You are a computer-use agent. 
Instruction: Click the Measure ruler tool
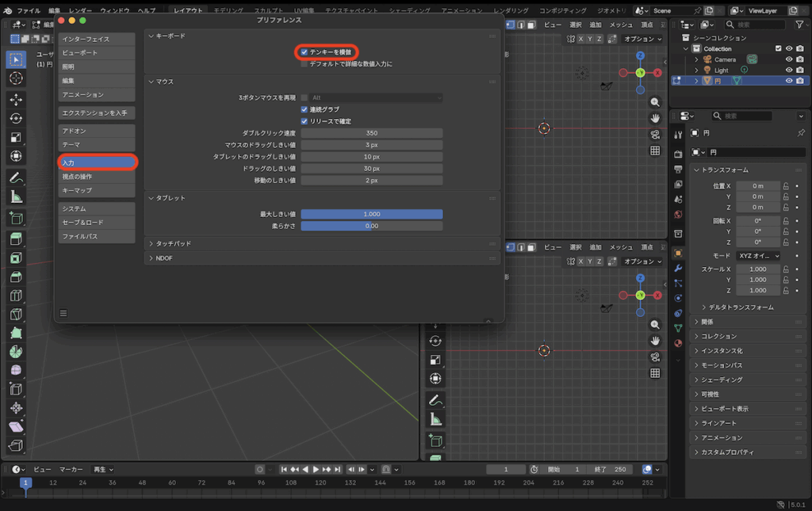coord(16,197)
